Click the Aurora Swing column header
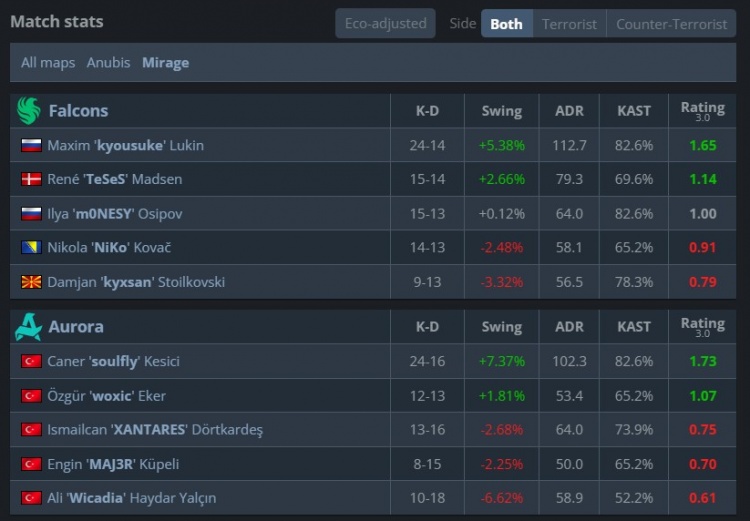The height and width of the screenshot is (521, 750). coord(501,327)
